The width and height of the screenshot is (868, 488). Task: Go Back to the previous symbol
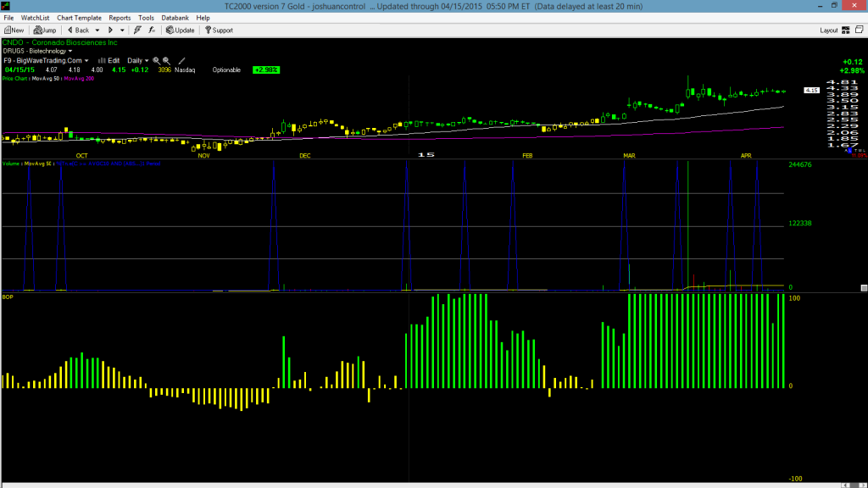(79, 30)
